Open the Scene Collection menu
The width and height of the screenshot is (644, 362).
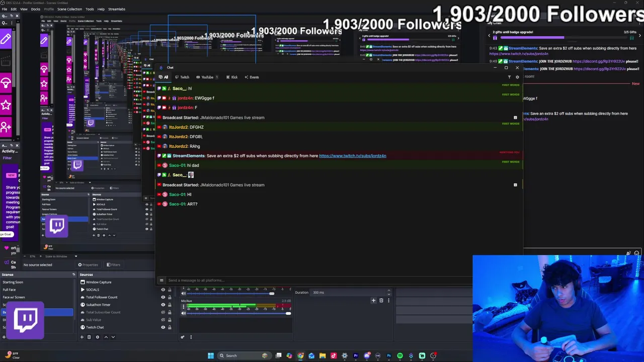pyautogui.click(x=69, y=9)
